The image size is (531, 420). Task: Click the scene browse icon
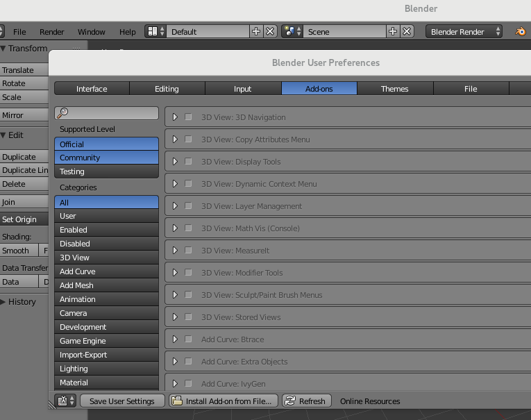[x=292, y=31]
